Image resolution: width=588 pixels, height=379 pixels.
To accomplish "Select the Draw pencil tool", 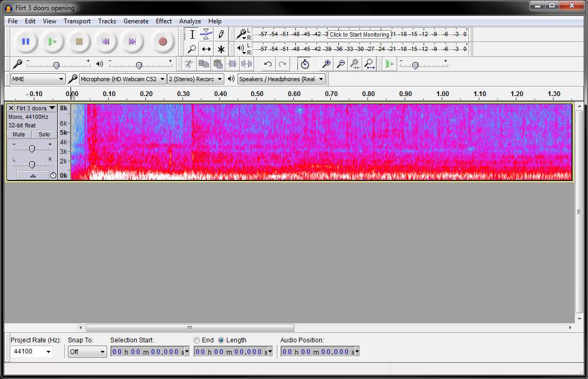I will [221, 35].
